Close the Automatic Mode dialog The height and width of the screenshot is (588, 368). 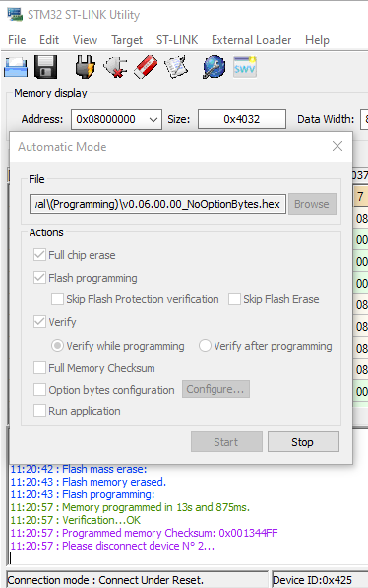(x=337, y=146)
